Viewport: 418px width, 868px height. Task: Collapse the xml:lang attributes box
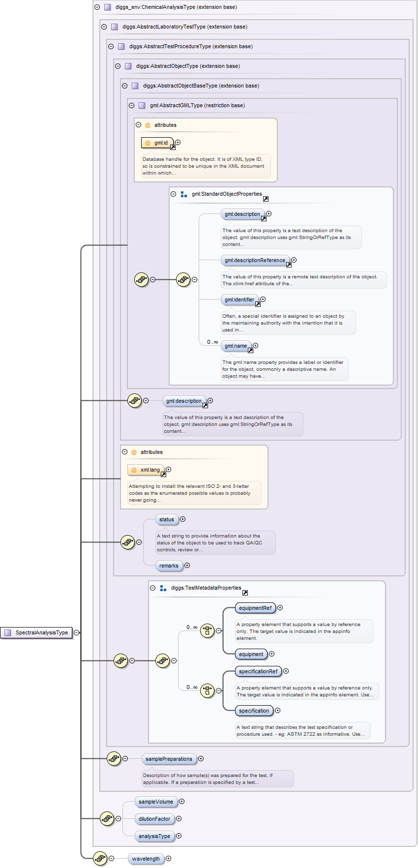click(x=124, y=452)
